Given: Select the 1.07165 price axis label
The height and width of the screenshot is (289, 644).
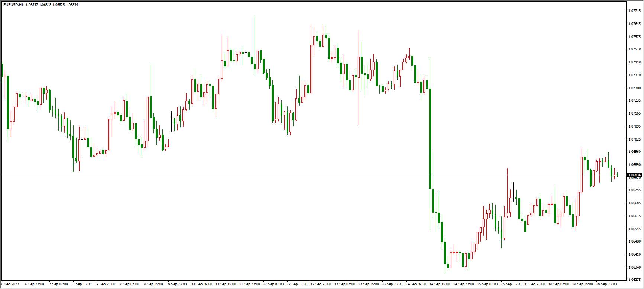Looking at the screenshot, I should coord(634,113).
